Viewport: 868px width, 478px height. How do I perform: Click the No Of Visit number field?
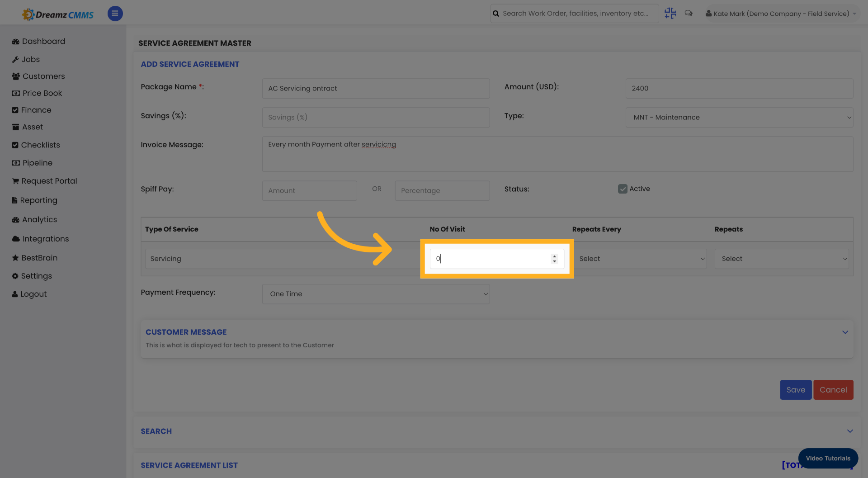[x=496, y=259]
